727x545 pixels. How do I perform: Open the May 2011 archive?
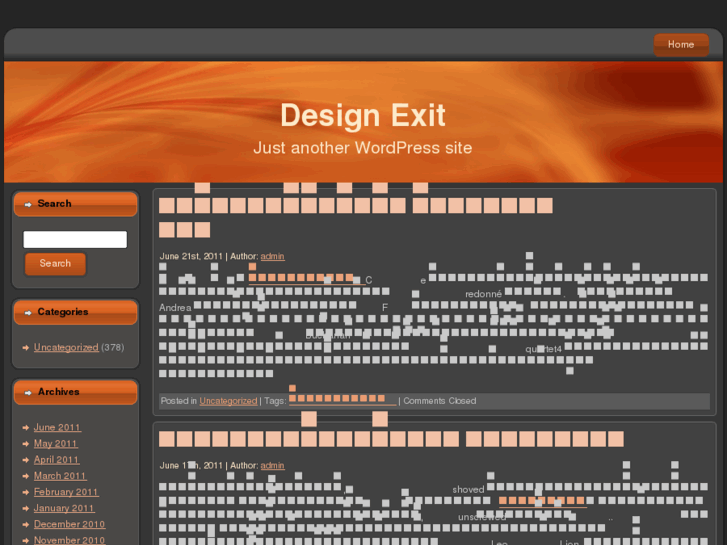pos(56,443)
